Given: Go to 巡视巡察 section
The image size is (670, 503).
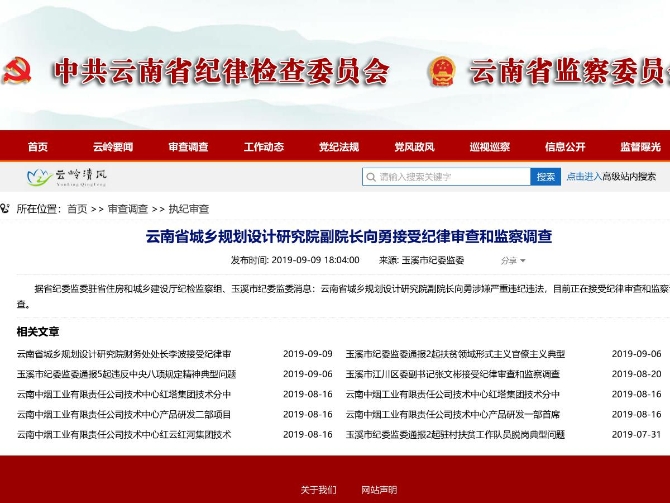Looking at the screenshot, I should pos(489,147).
